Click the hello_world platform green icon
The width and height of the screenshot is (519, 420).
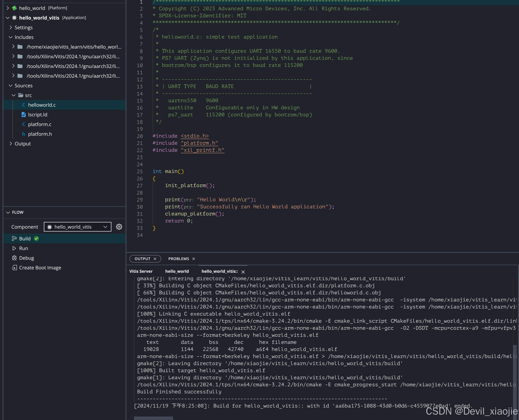click(15, 8)
